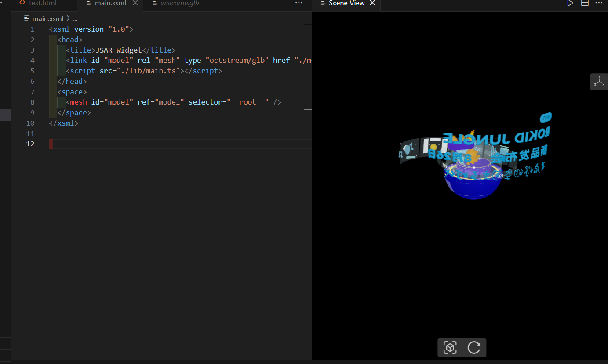Open the welcome.glb tab
608x364 pixels.
coord(180,3)
